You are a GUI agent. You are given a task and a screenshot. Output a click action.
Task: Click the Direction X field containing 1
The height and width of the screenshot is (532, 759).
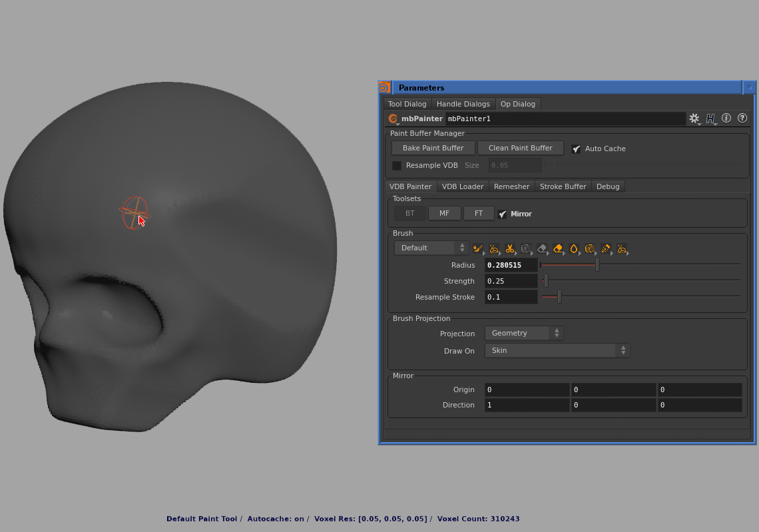click(x=526, y=405)
